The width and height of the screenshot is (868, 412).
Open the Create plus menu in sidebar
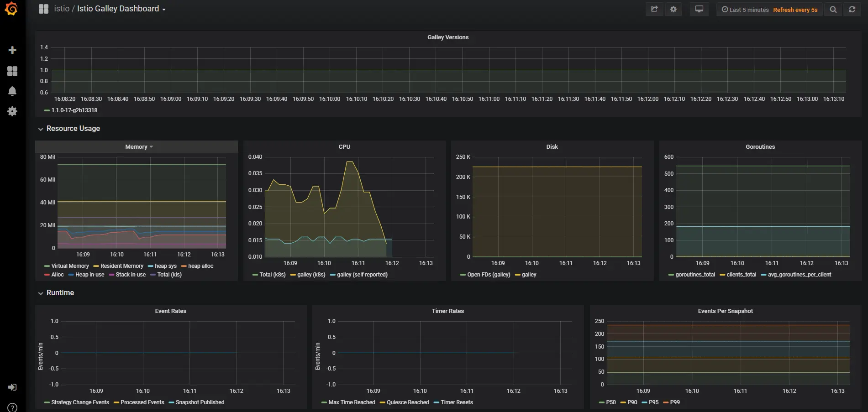12,50
